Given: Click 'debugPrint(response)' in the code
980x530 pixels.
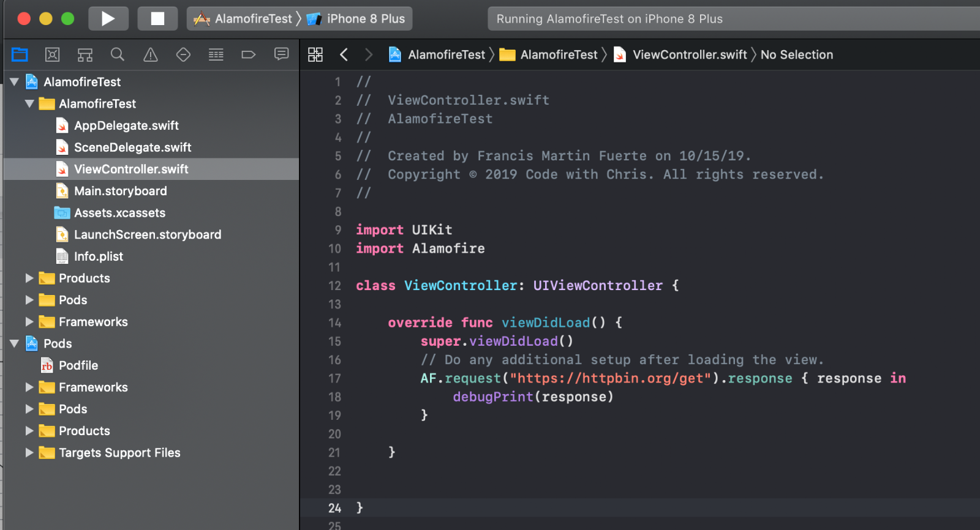Looking at the screenshot, I should pos(533,397).
